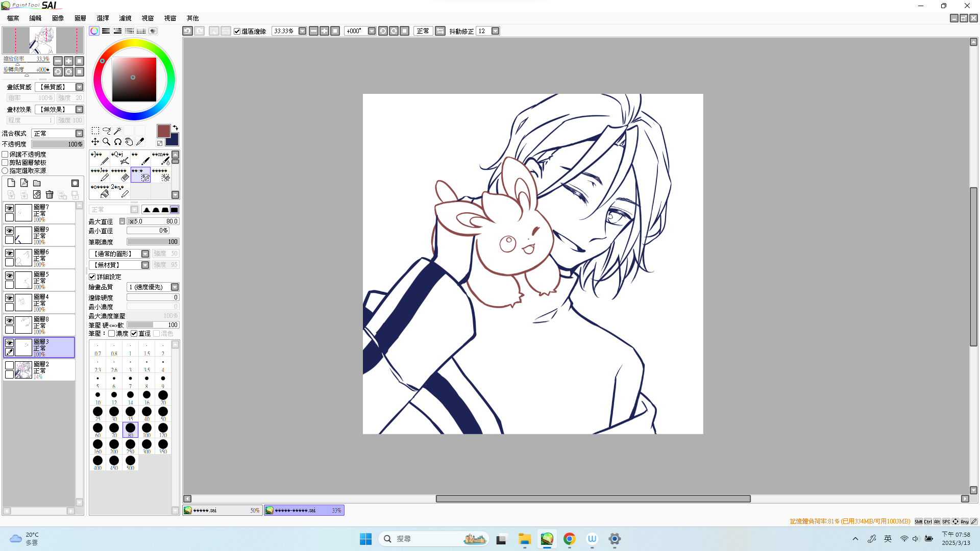Viewport: 980px width, 551px height.
Task: Select the pencil brush preset
Action: coord(100,158)
